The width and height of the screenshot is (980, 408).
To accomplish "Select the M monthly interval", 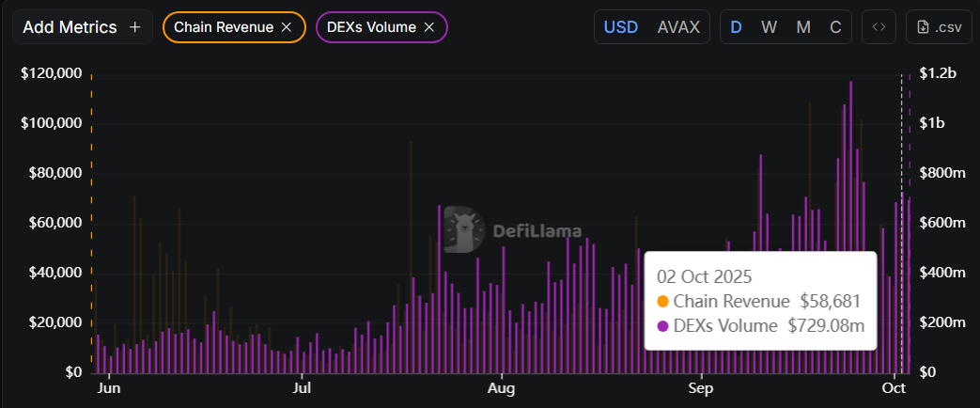I will (x=803, y=27).
